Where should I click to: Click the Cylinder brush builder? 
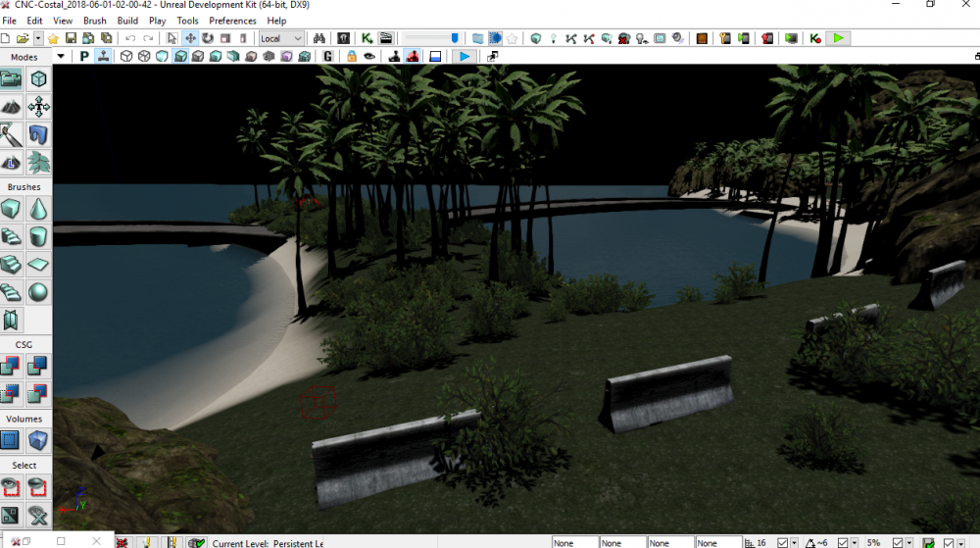[x=39, y=237]
